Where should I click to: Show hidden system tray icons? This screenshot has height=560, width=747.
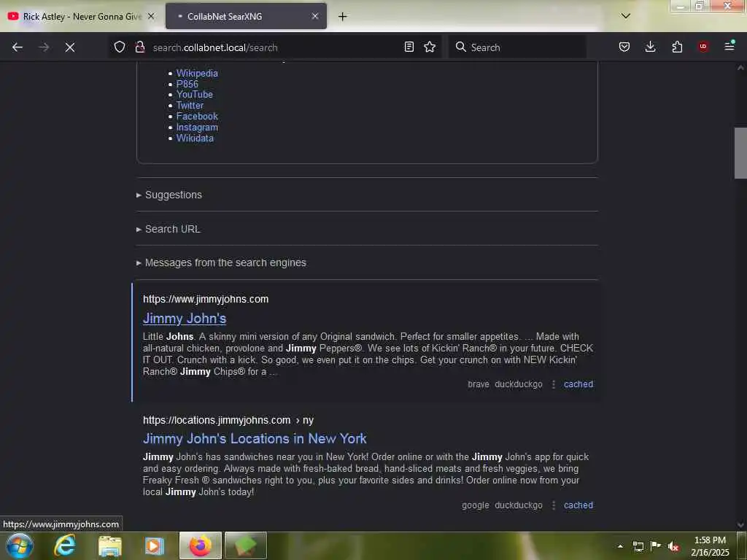(x=620, y=546)
